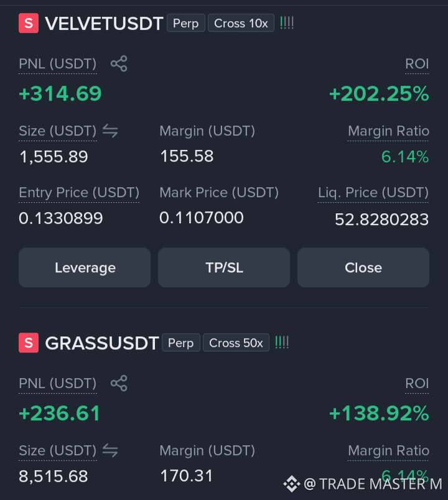Show the Entry Price (USDT) label info

[x=79, y=192]
